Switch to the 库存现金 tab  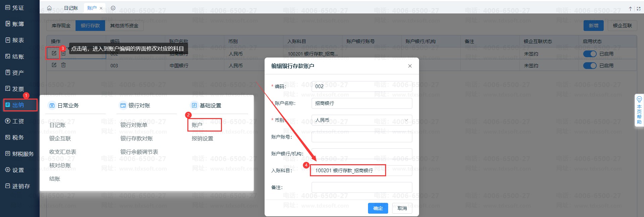click(x=61, y=26)
